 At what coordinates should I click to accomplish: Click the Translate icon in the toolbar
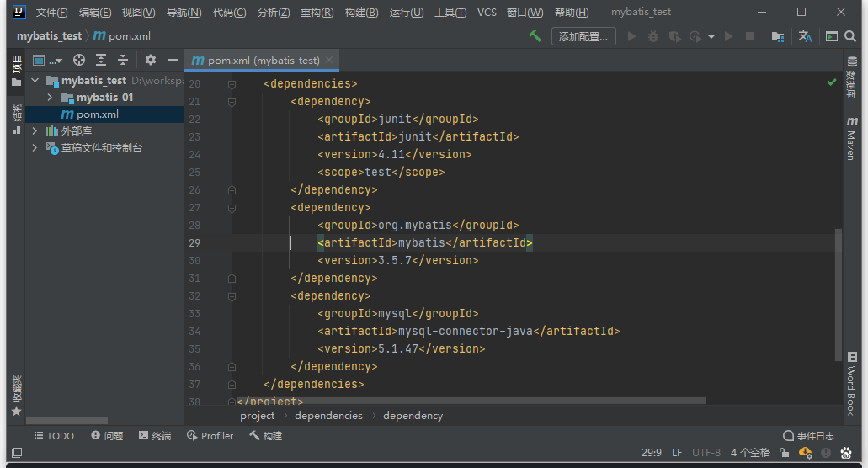pos(805,36)
